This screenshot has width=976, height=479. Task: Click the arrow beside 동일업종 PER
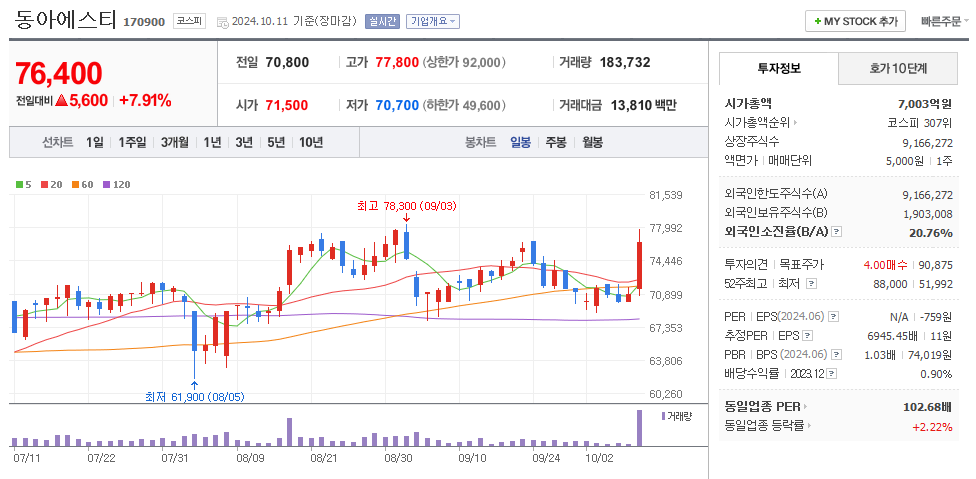805,407
